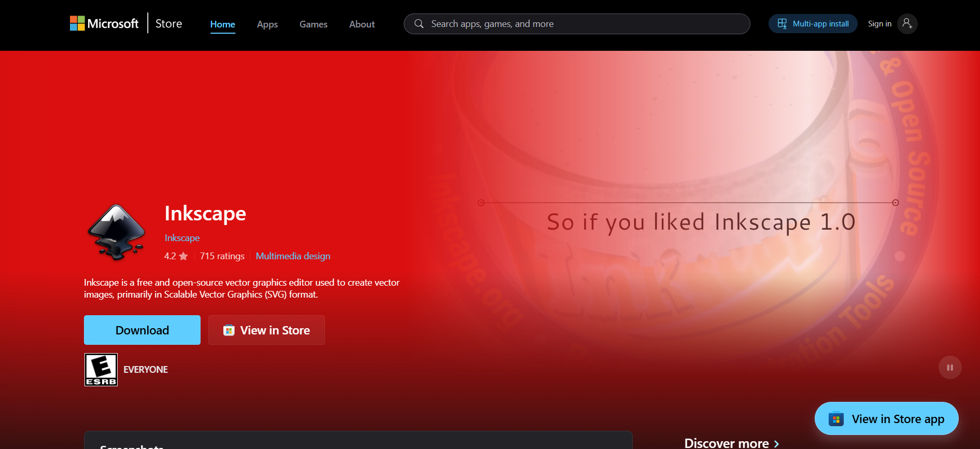This screenshot has width=980, height=449.
Task: Click the ESRB Everyone rating badge
Action: point(101,370)
